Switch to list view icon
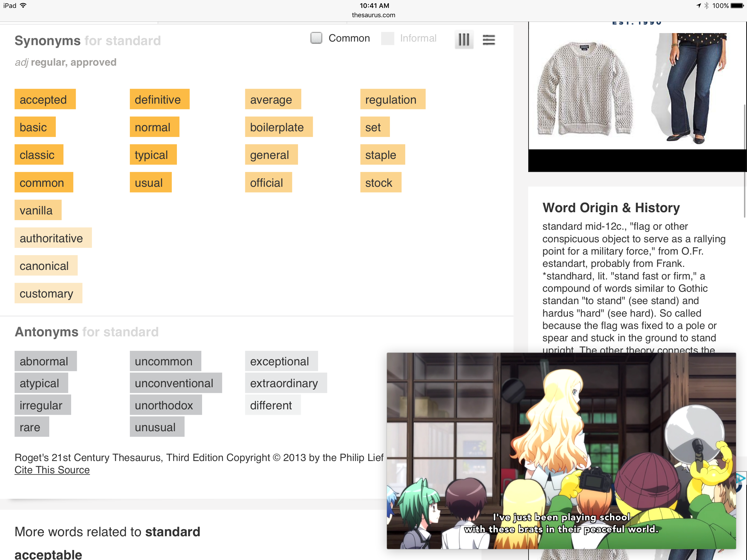The width and height of the screenshot is (747, 560). (488, 40)
